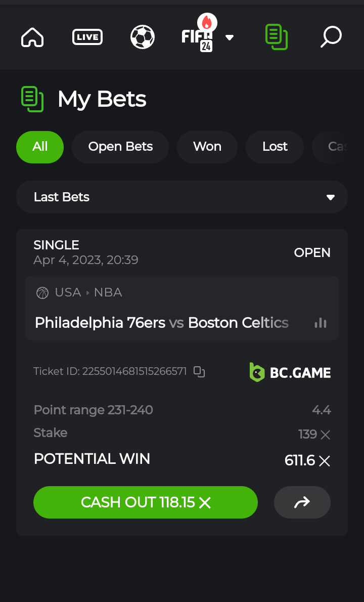Filter by Lost bets
Screen dimensions: 364x602
coord(275,147)
